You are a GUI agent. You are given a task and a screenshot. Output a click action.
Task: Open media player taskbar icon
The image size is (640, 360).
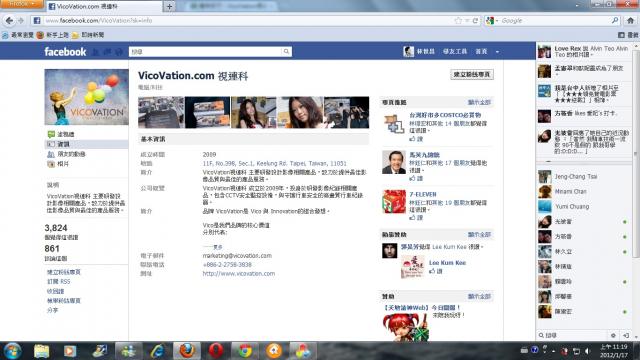click(70, 351)
